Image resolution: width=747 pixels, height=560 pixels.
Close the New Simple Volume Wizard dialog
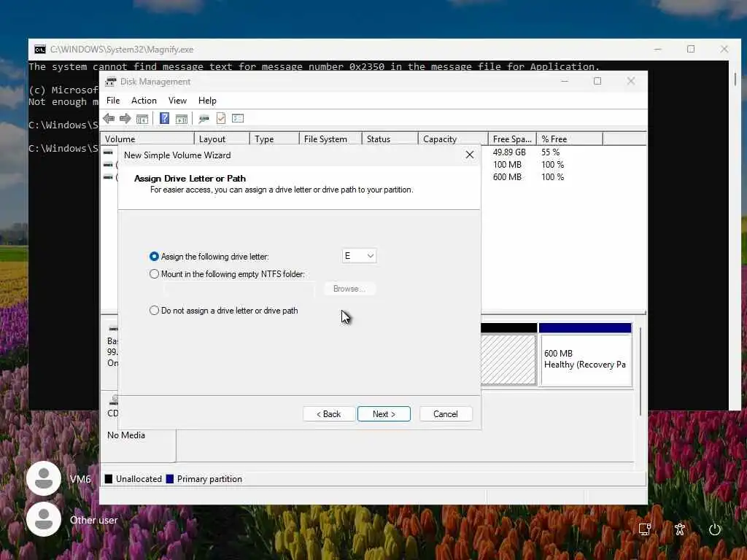470,155
